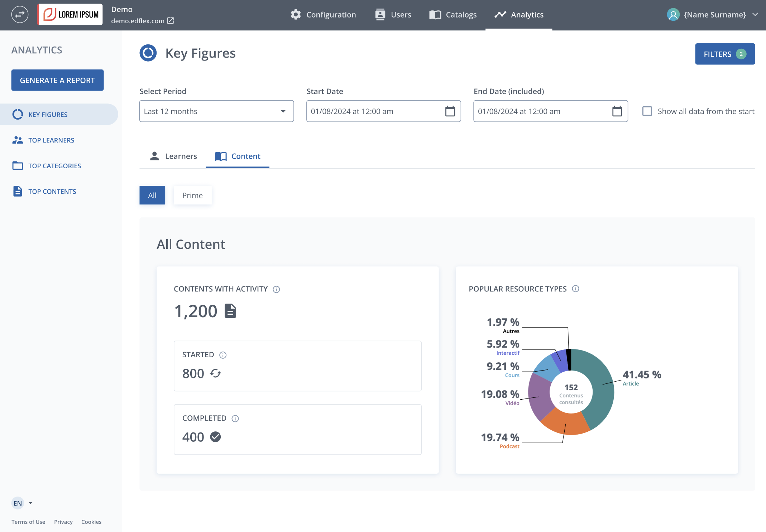Click the swap arrows icon in header
Image resolution: width=766 pixels, height=532 pixels.
(x=20, y=15)
